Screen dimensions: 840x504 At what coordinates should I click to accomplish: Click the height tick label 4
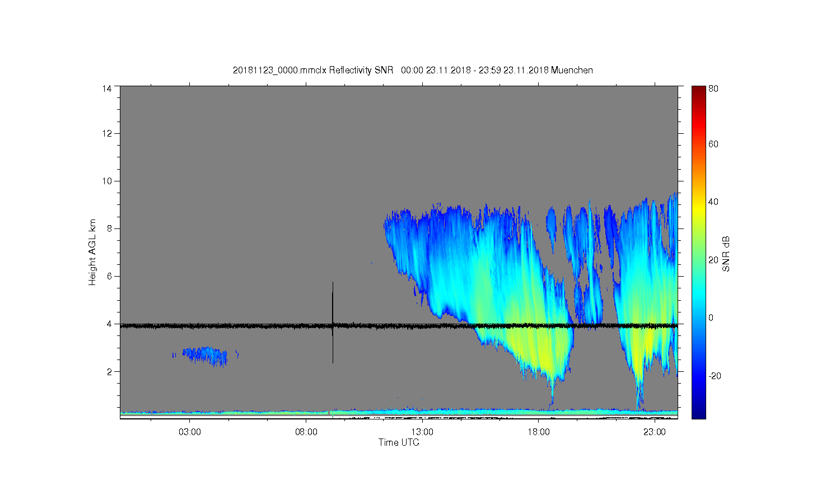pyautogui.click(x=109, y=324)
